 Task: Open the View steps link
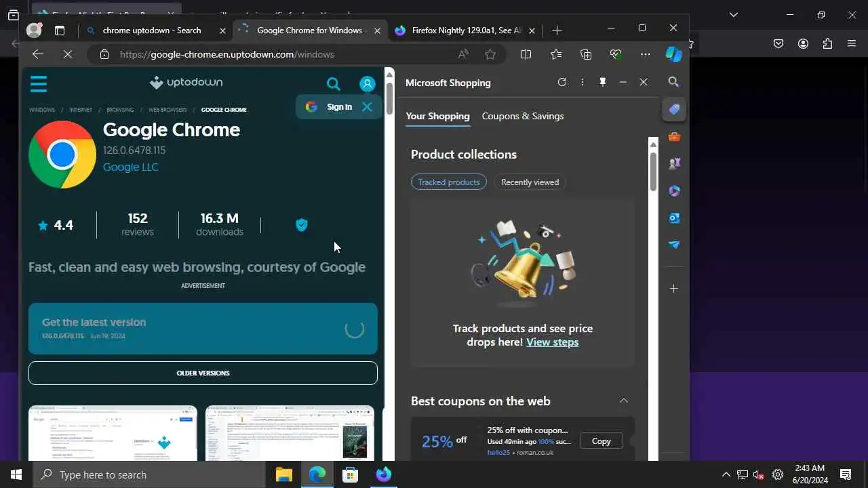(x=553, y=342)
